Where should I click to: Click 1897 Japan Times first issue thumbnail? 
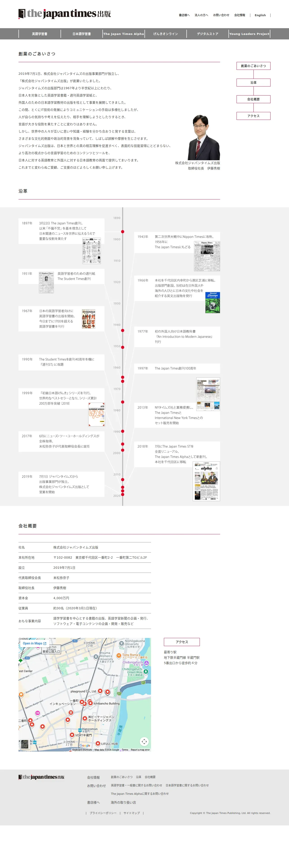tap(92, 250)
